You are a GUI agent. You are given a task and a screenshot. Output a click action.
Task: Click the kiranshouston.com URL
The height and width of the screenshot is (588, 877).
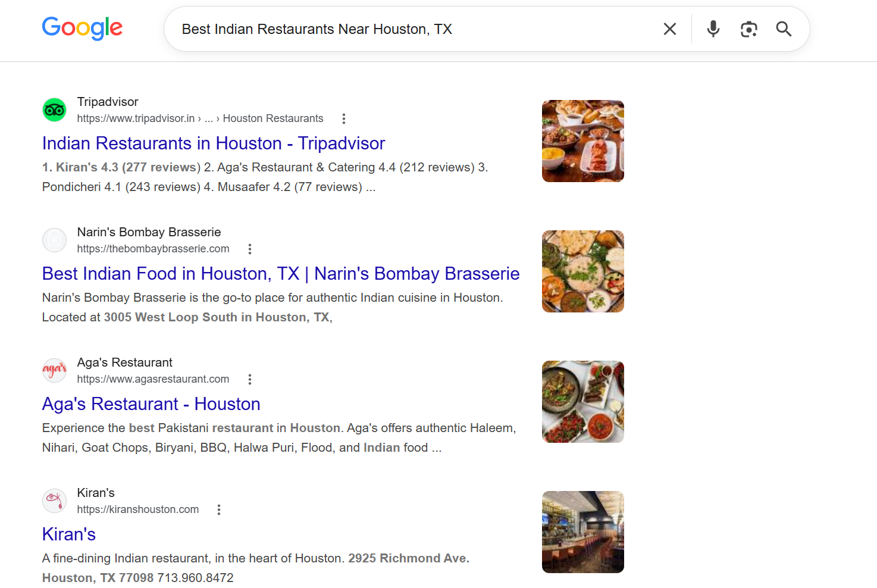point(138,509)
